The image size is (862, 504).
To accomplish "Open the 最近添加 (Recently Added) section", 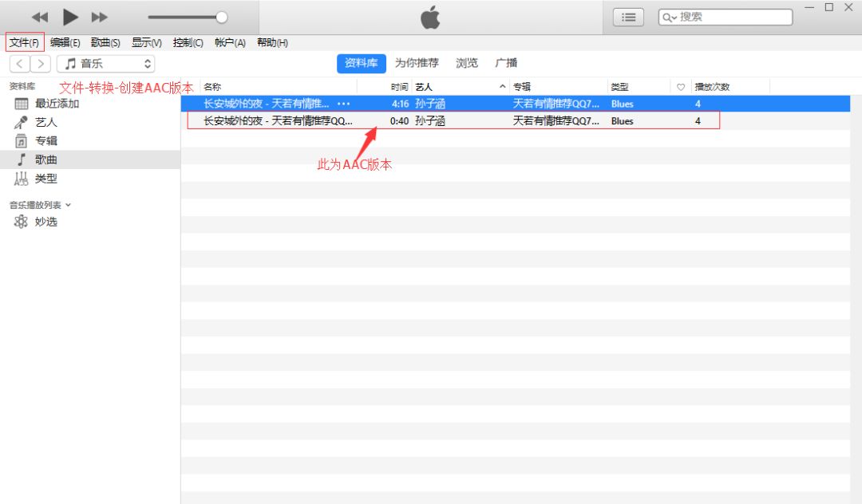I will coord(57,104).
